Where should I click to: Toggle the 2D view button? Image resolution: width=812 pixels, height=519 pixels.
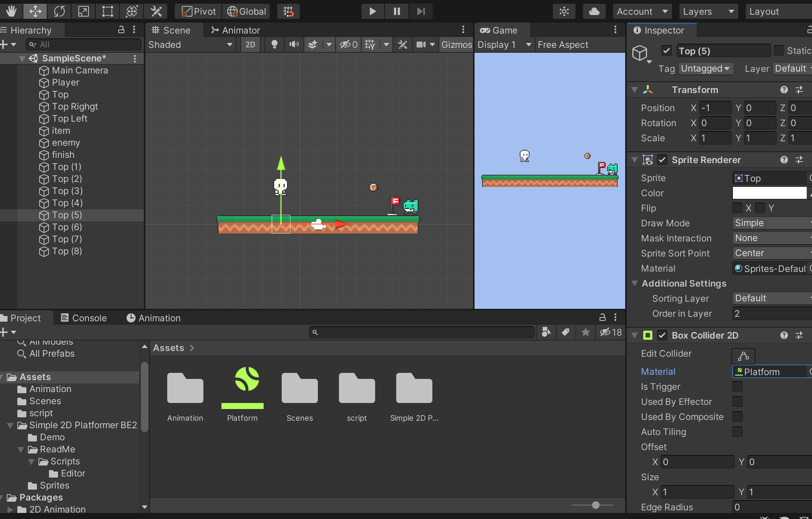pos(250,44)
